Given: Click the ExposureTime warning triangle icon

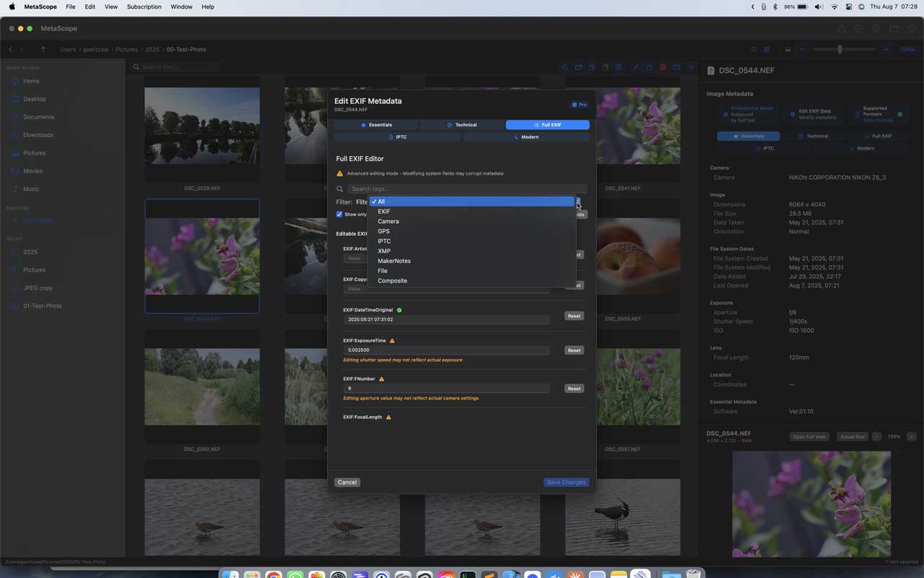Looking at the screenshot, I should (x=392, y=340).
